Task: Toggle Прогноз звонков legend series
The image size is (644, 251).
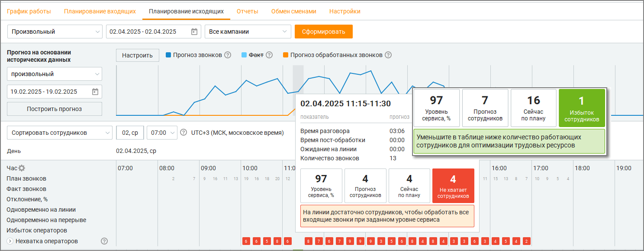Action: (x=194, y=55)
